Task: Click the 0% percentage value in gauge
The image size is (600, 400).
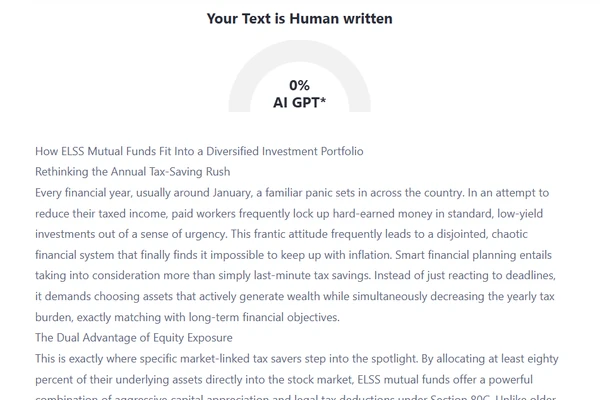Action: pos(299,85)
